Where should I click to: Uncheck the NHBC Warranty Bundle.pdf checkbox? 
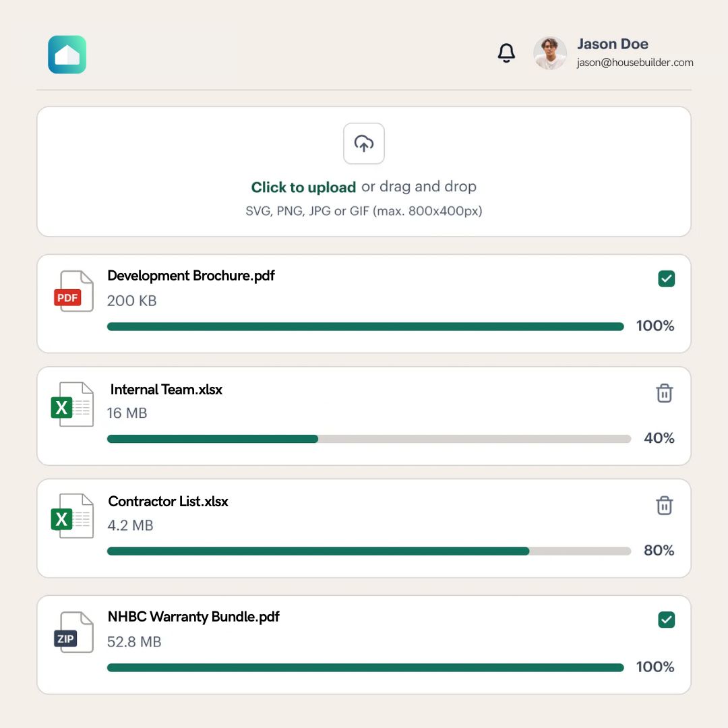click(666, 619)
